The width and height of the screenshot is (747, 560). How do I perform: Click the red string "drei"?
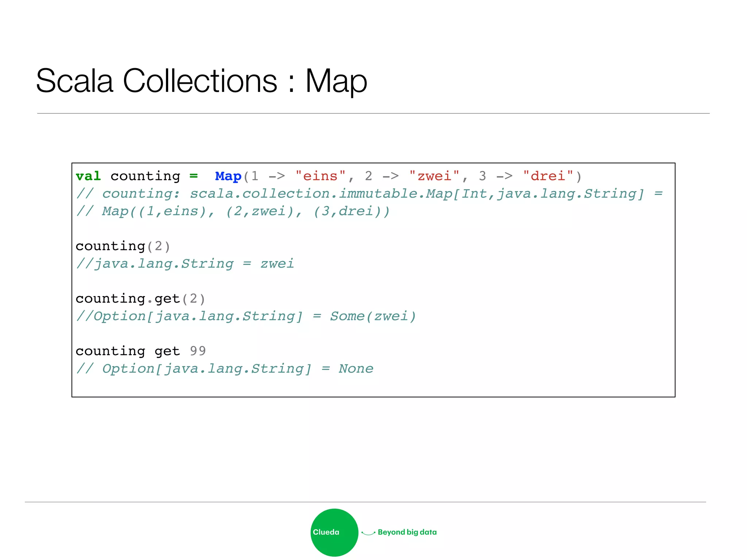[548, 176]
